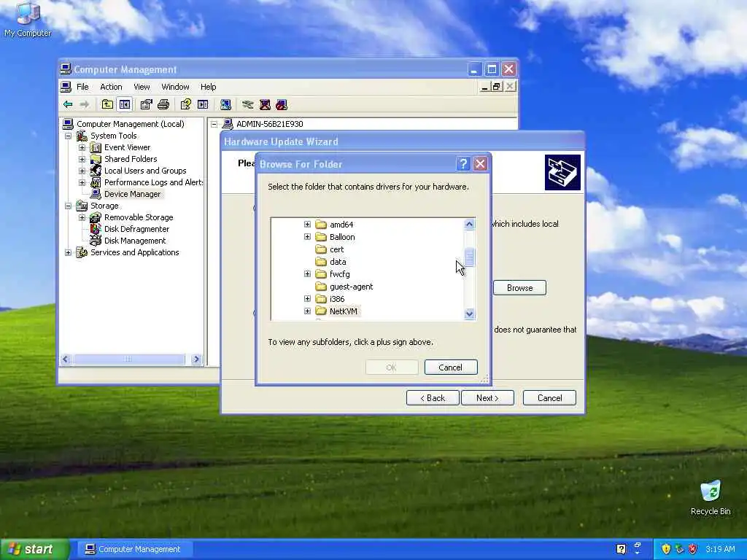747x560 pixels.
Task: Open the Help menu
Action: click(208, 87)
